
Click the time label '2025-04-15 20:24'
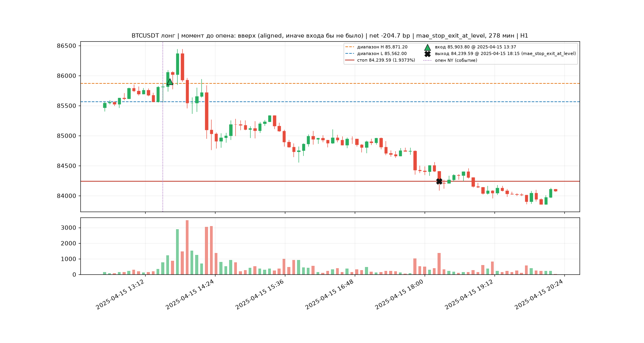(539, 294)
